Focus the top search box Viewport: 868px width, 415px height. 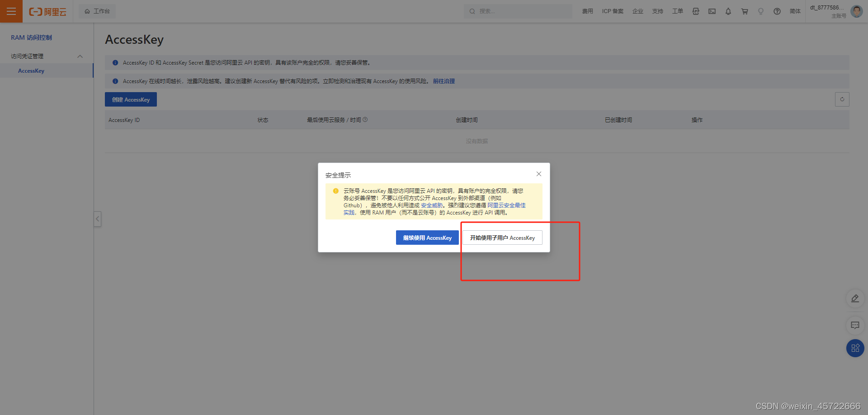(518, 11)
